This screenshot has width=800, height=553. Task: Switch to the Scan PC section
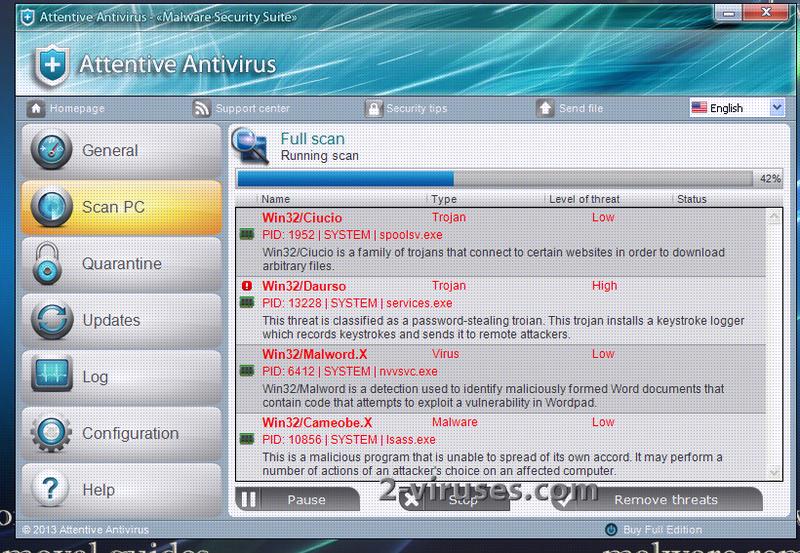pos(121,207)
